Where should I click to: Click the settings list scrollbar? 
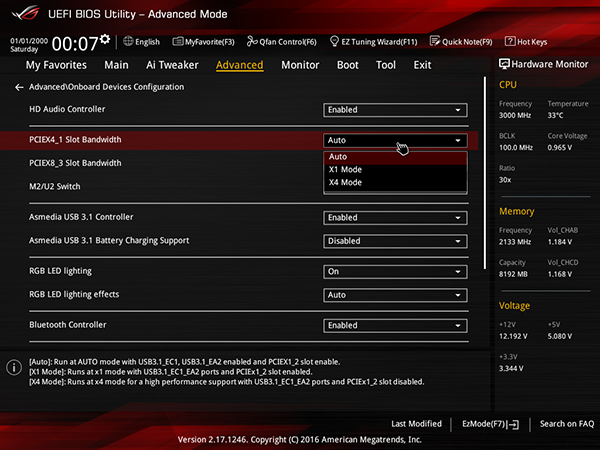pos(485,173)
